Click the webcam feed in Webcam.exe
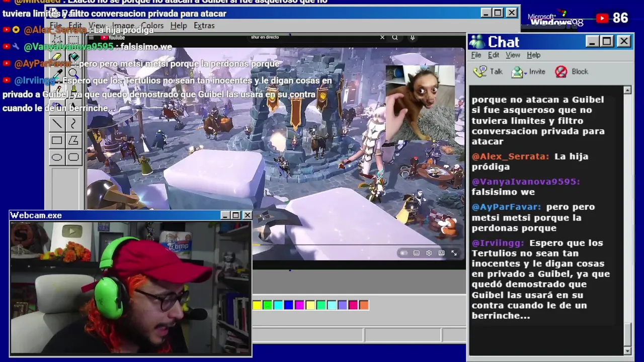This screenshot has height=362, width=644. tap(131, 288)
